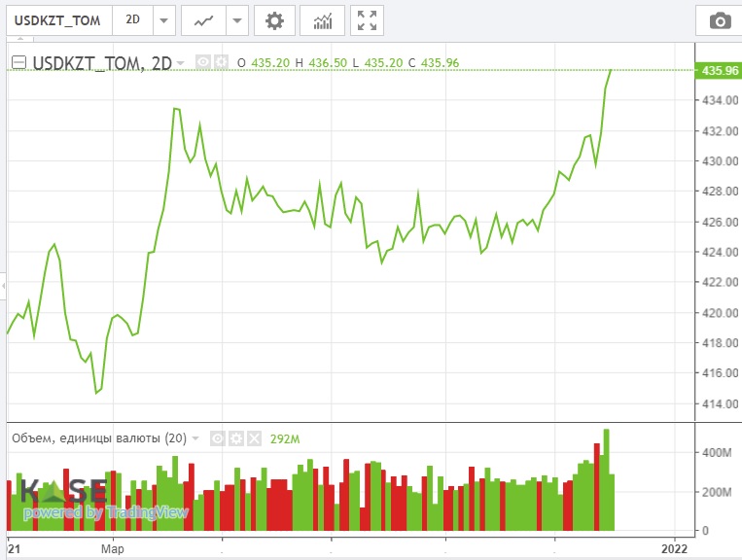Click the high value 436.50 in legend

click(x=328, y=62)
